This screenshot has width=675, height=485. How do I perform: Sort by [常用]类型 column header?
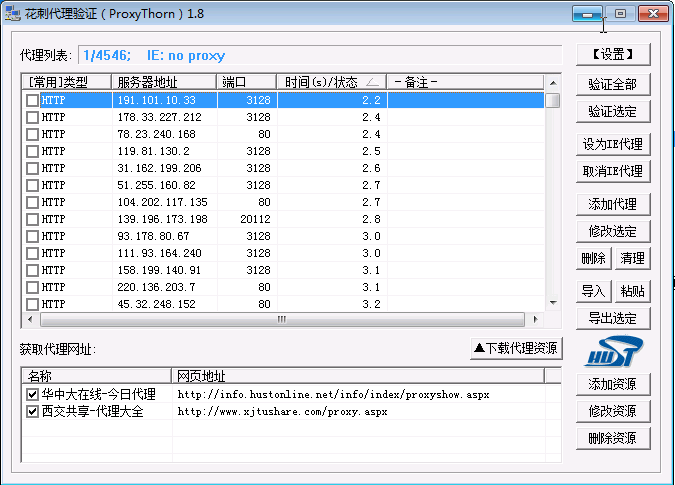pyautogui.click(x=67, y=82)
